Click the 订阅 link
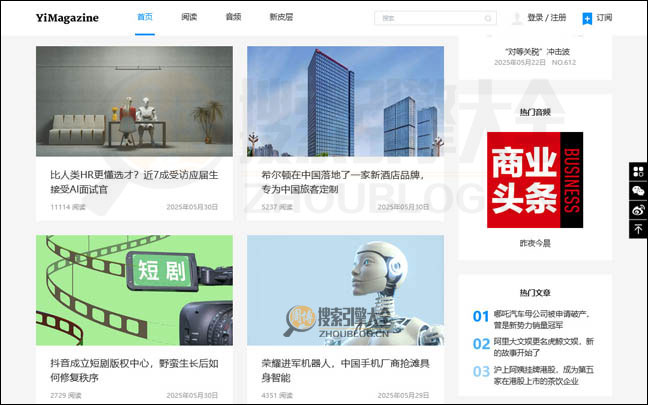648x405 pixels. (604, 18)
